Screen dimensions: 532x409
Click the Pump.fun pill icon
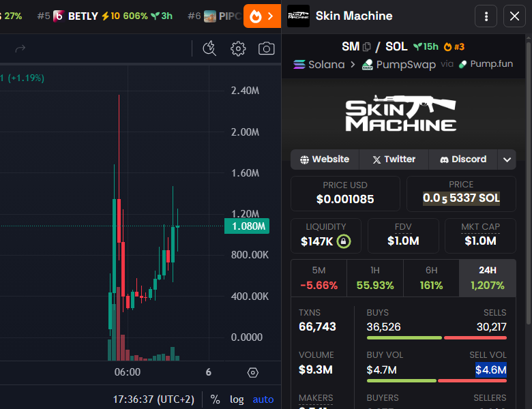click(x=463, y=64)
